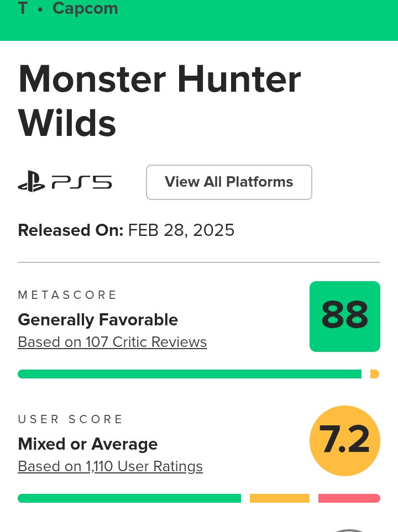This screenshot has height=532, width=398.
Task: Click the PS5 platform logo
Action: (x=65, y=182)
